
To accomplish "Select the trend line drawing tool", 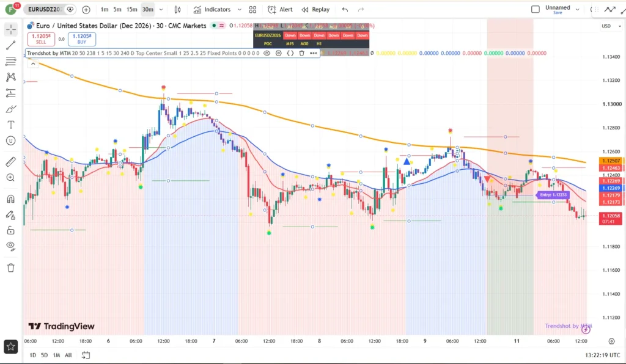I will click(x=11, y=45).
